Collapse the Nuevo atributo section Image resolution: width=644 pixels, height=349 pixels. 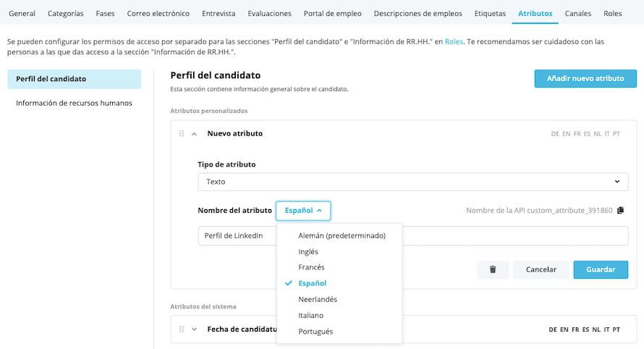[x=194, y=134]
